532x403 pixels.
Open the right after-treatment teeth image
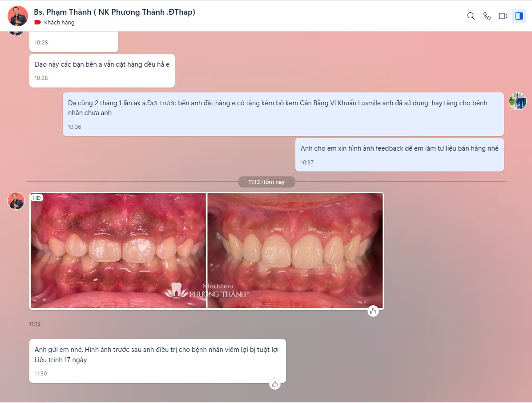[295, 250]
